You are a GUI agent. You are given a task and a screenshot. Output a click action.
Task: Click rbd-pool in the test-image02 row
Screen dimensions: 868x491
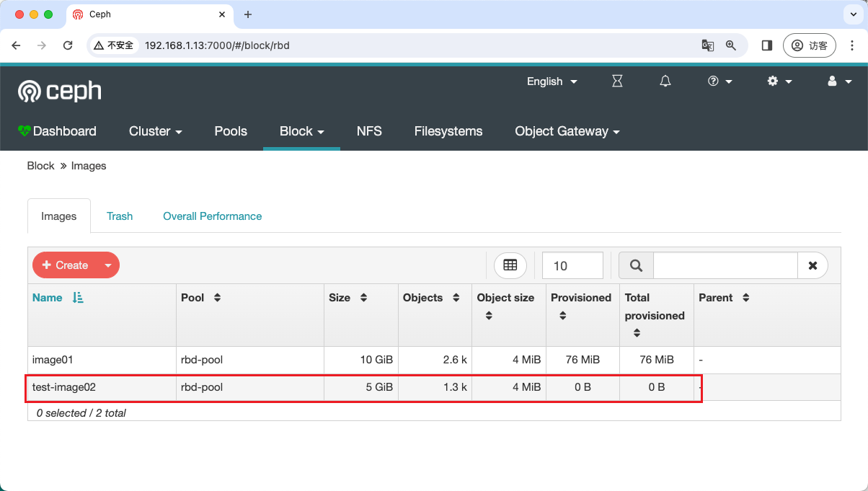click(202, 387)
